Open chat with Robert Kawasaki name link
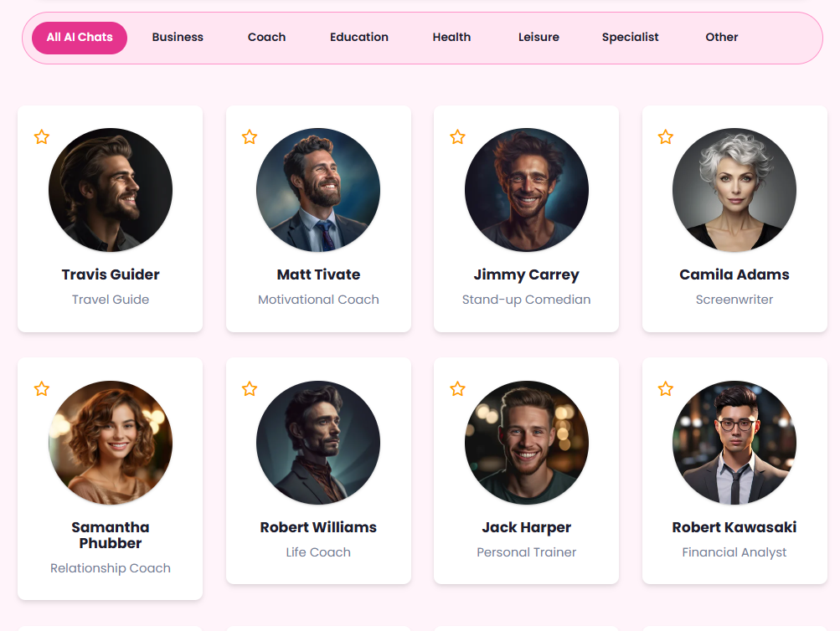This screenshot has height=631, width=840. (734, 527)
